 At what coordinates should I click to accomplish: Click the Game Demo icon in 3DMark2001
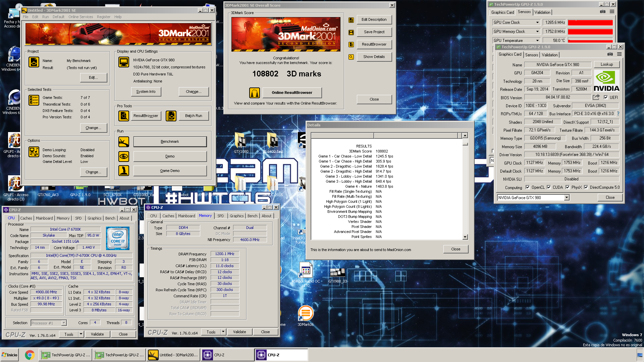(x=123, y=171)
